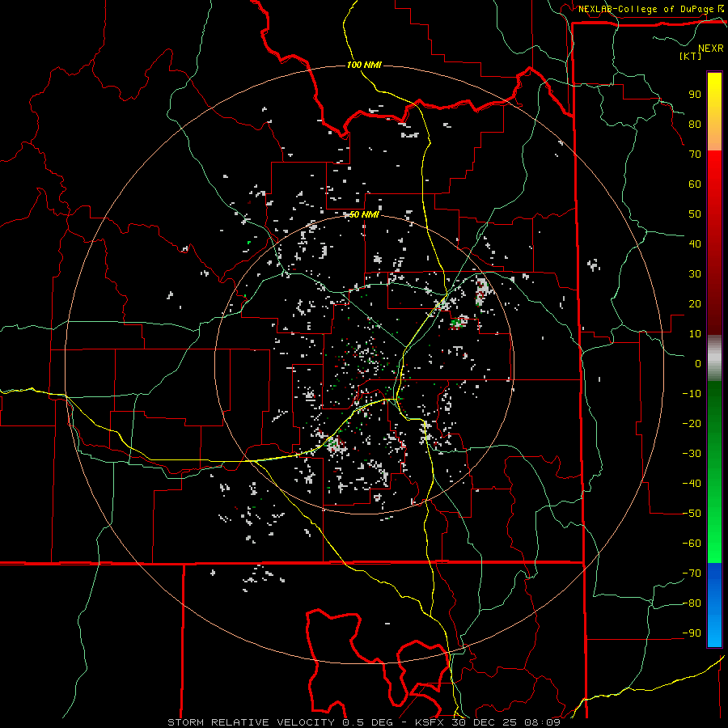Click the 80 knot scale label
Image resolution: width=728 pixels, height=728 pixels.
pyautogui.click(x=695, y=125)
